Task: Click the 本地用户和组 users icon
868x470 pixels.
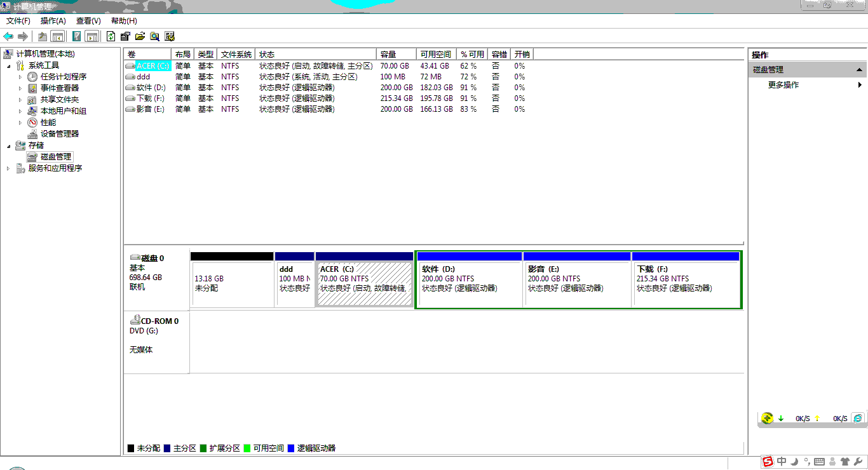Action: [32, 111]
